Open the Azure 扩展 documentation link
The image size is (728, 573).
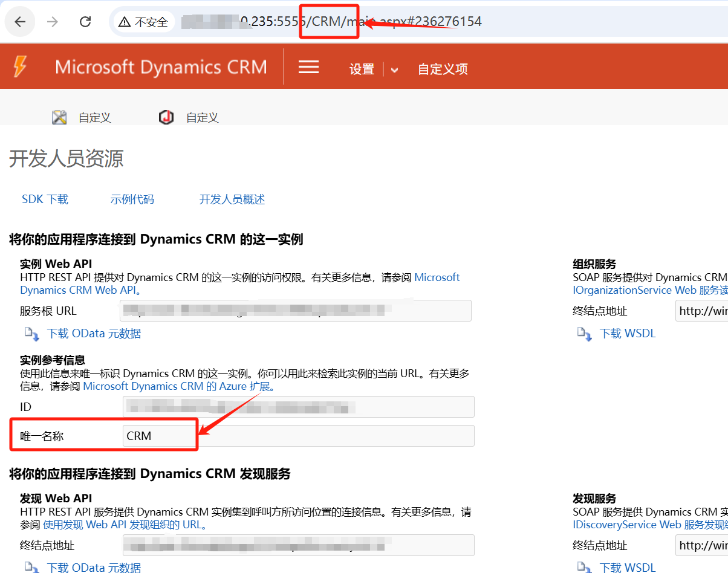179,386
